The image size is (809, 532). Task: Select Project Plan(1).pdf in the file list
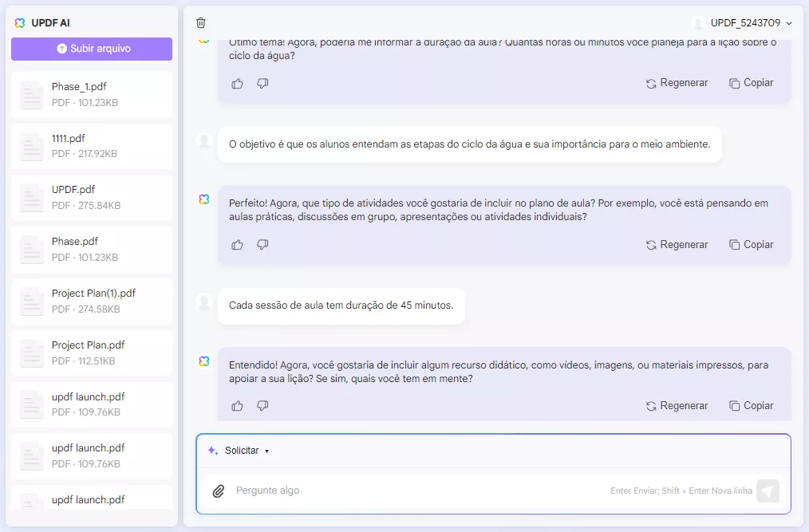click(x=91, y=301)
